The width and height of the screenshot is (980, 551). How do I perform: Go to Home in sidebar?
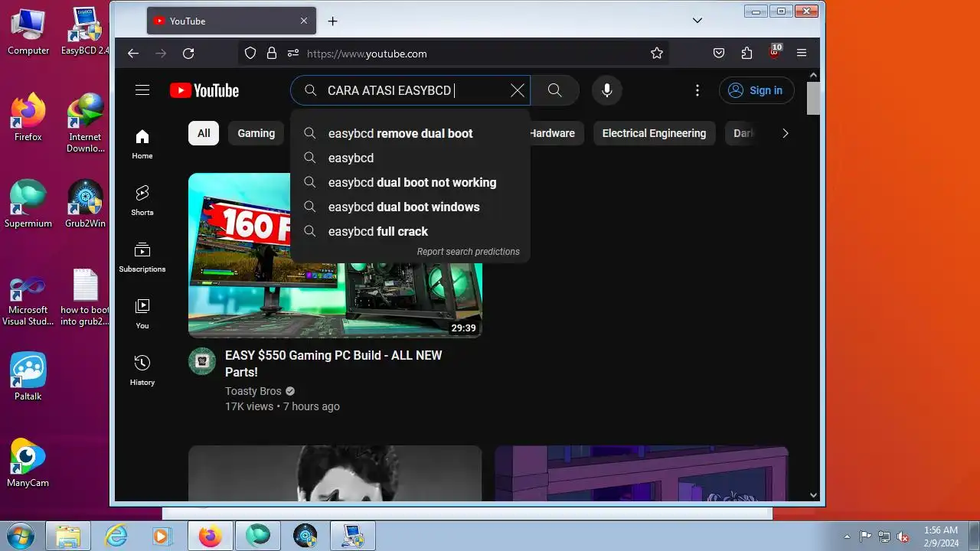pyautogui.click(x=142, y=144)
